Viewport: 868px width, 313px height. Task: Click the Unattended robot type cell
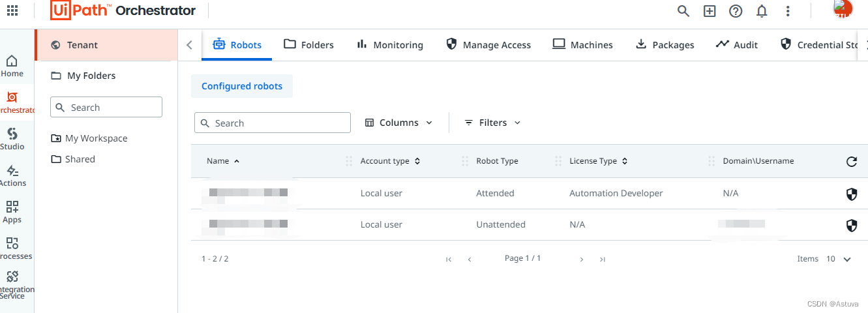coord(501,224)
